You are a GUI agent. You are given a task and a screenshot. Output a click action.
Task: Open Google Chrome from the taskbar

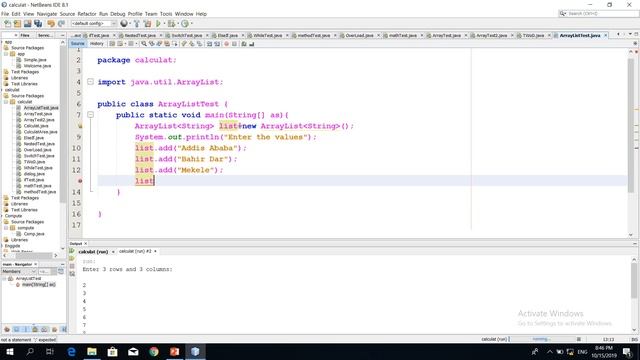(x=154, y=351)
